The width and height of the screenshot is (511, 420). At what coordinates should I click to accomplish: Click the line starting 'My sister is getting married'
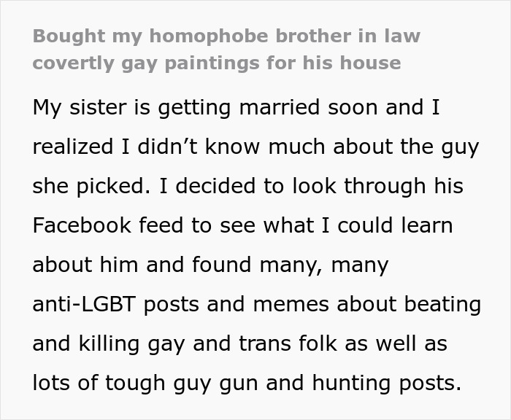237,108
